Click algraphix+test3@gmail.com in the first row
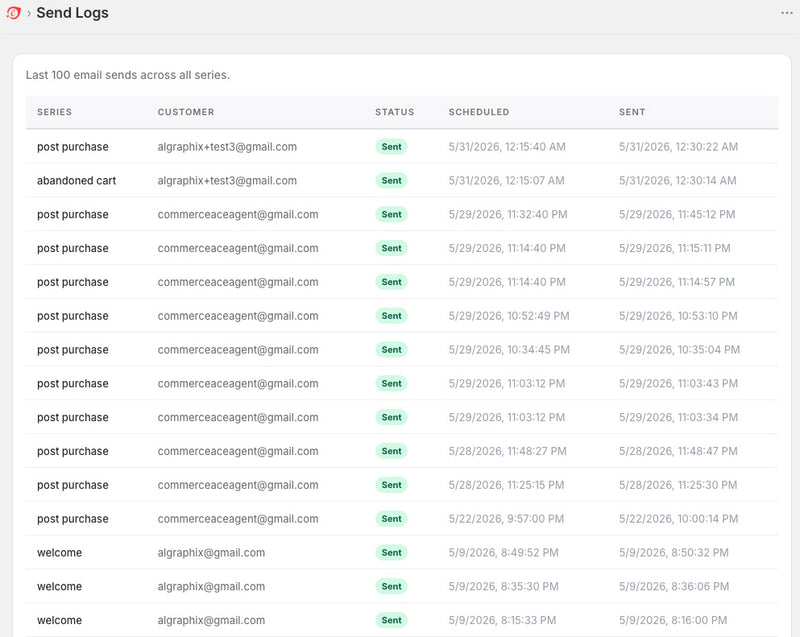 [x=227, y=147]
